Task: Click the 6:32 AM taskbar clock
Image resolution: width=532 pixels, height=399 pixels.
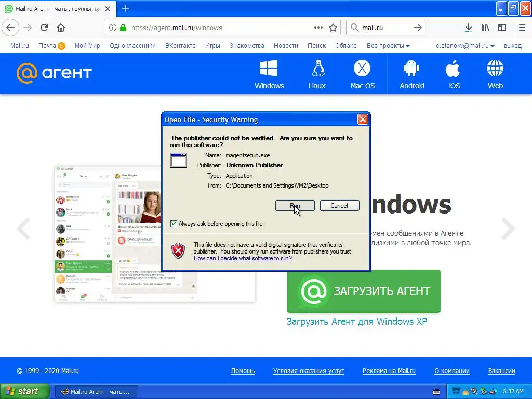Action: click(513, 392)
